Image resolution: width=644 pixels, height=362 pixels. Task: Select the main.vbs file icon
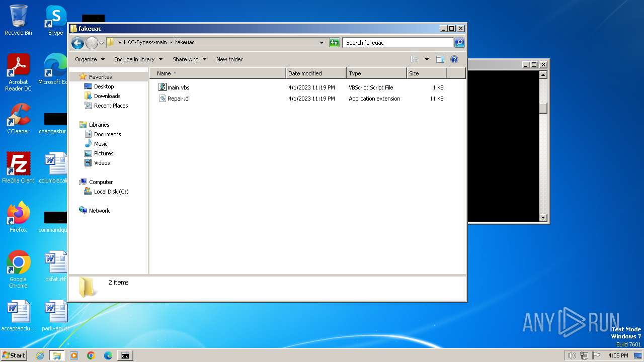tap(163, 87)
